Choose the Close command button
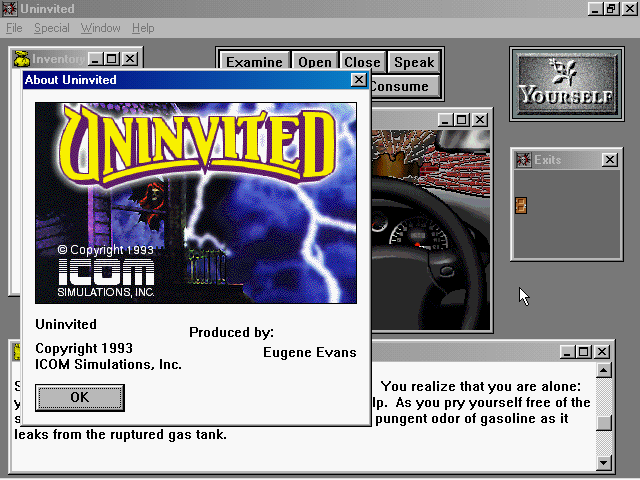Image resolution: width=640 pixels, height=480 pixels. point(362,62)
